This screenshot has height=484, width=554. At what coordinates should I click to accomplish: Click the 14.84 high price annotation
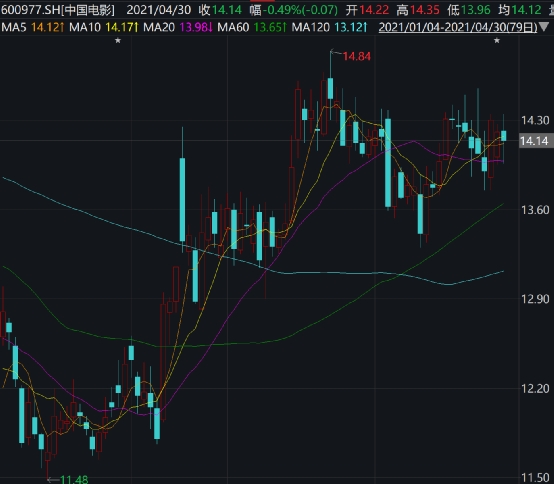coord(356,57)
